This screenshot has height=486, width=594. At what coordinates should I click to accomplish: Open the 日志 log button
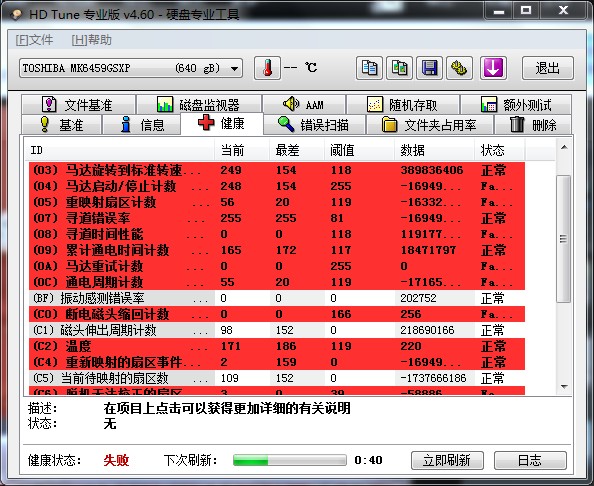tap(530, 460)
